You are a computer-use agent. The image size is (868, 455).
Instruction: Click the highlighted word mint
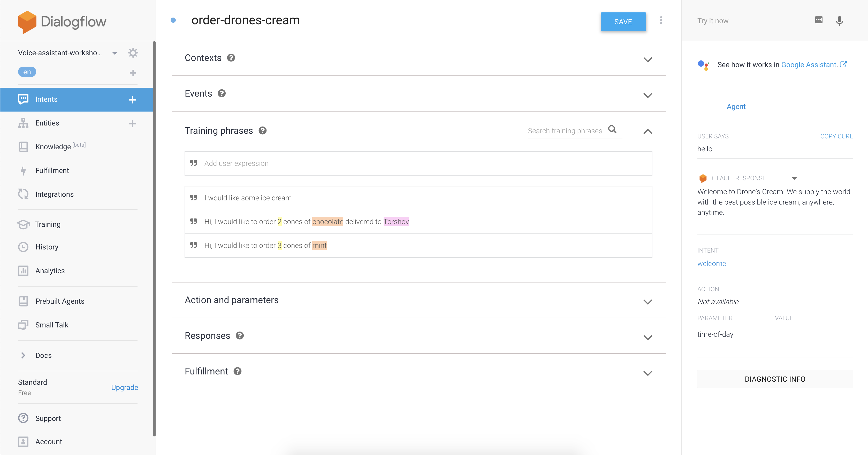click(319, 246)
